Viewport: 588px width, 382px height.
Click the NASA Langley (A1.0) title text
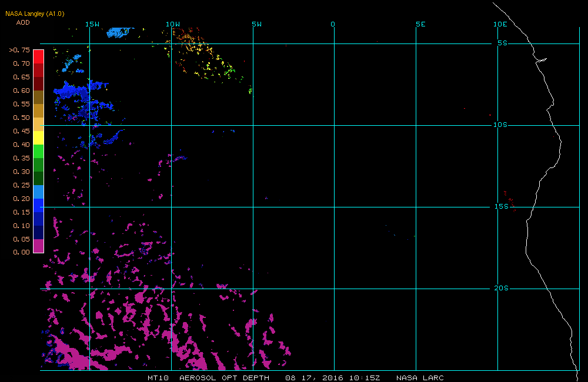35,14
